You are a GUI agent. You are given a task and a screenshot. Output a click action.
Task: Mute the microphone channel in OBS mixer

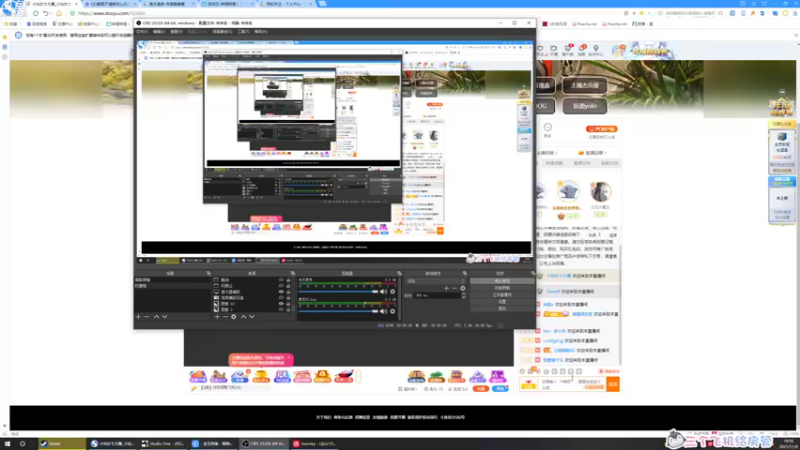point(383,311)
